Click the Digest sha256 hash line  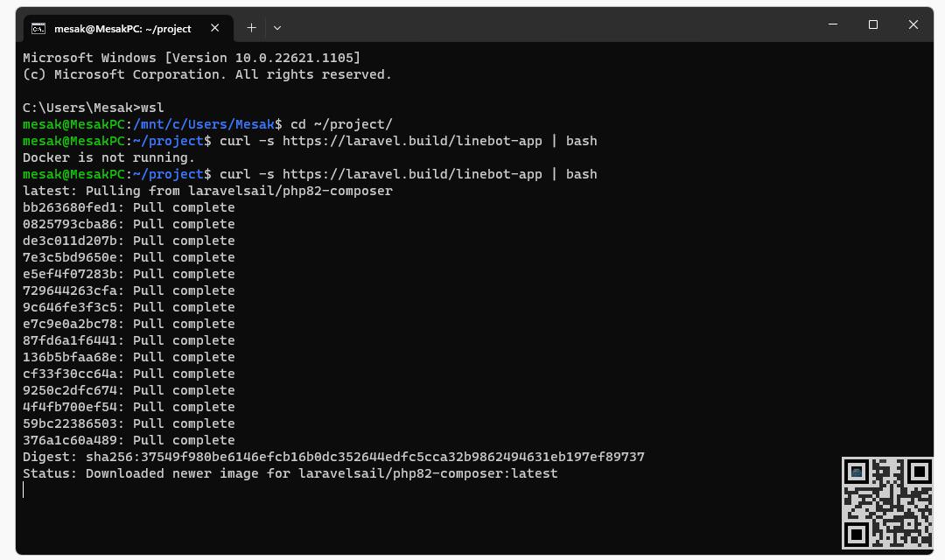pyautogui.click(x=333, y=457)
